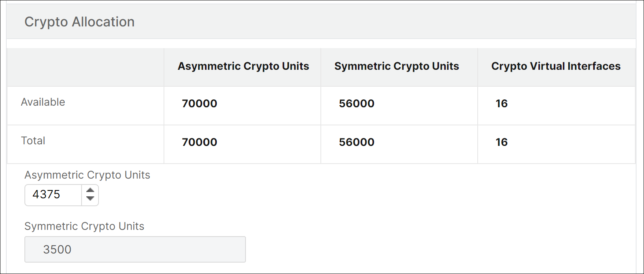This screenshot has height=274, width=644.
Task: Click Available virtual interfaces value 16
Action: coord(502,104)
